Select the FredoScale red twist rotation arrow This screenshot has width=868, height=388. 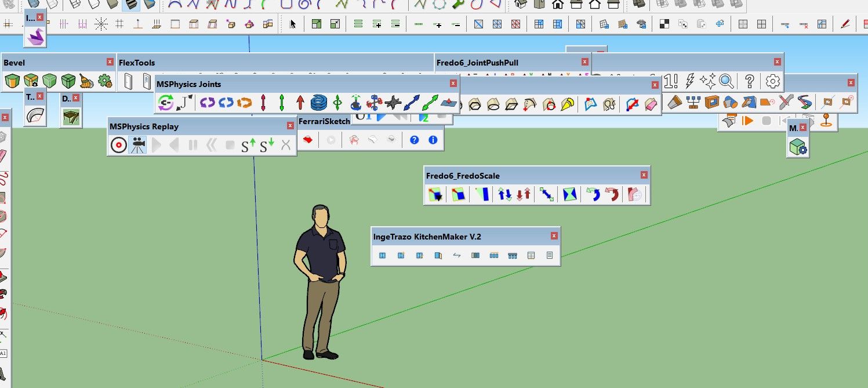611,194
